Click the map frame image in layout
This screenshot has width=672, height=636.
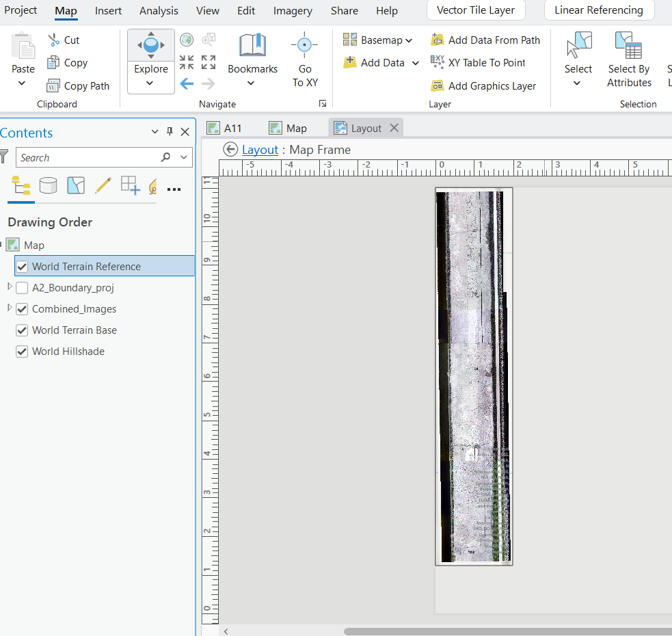click(x=474, y=376)
